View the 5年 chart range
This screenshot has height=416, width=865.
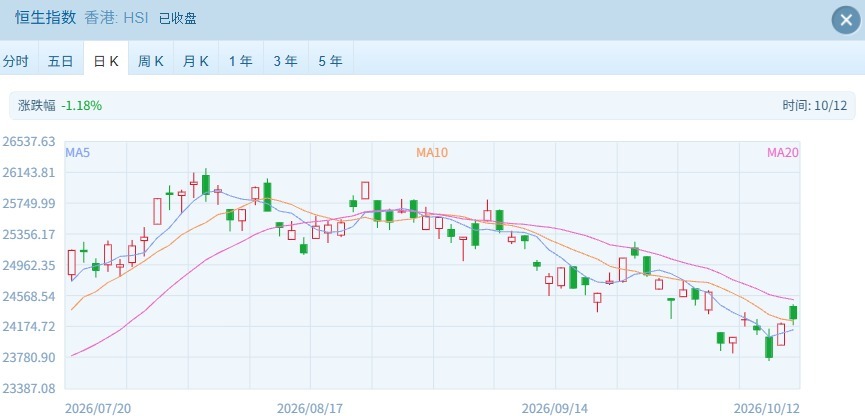[331, 61]
